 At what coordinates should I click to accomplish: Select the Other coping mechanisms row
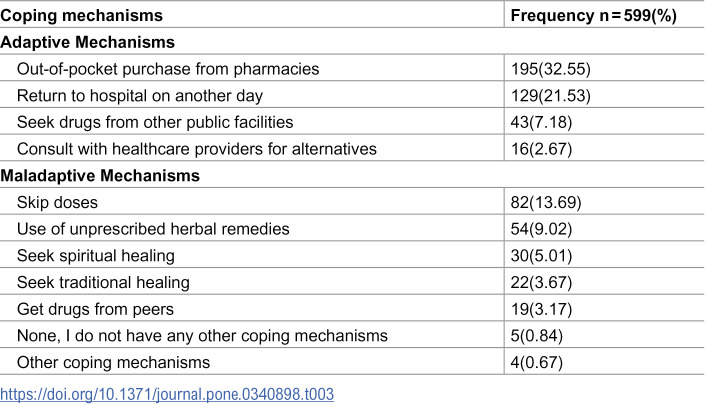click(352, 363)
